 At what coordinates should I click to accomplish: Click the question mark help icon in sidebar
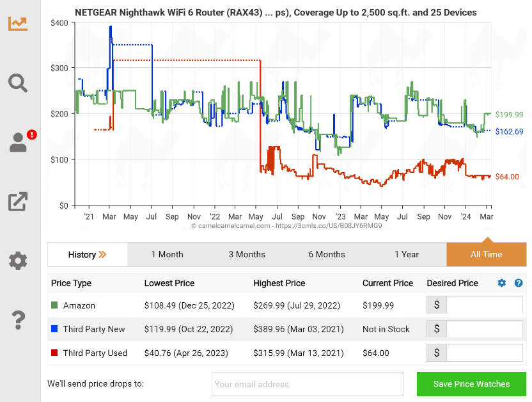click(x=18, y=319)
